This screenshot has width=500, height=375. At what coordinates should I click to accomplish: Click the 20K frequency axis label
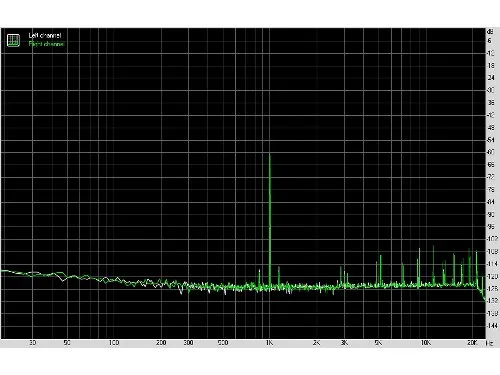pyautogui.click(x=472, y=343)
